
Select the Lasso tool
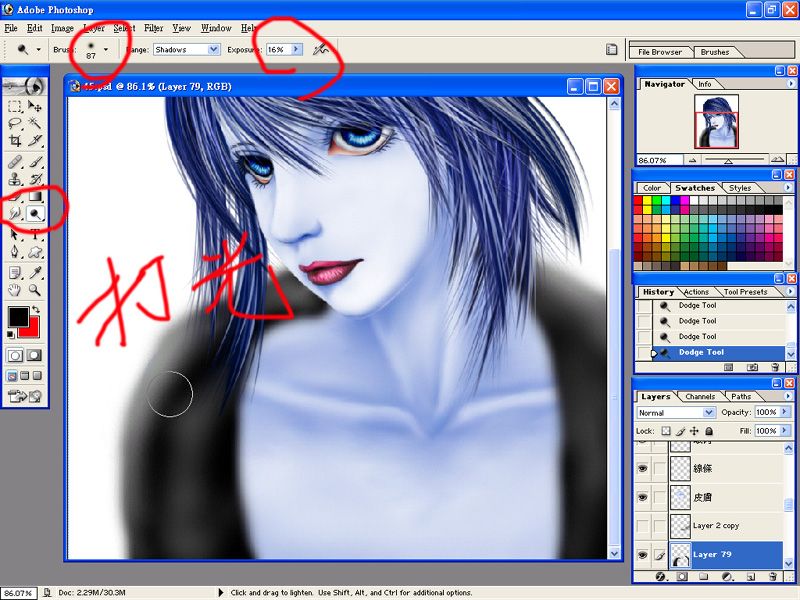click(15, 123)
